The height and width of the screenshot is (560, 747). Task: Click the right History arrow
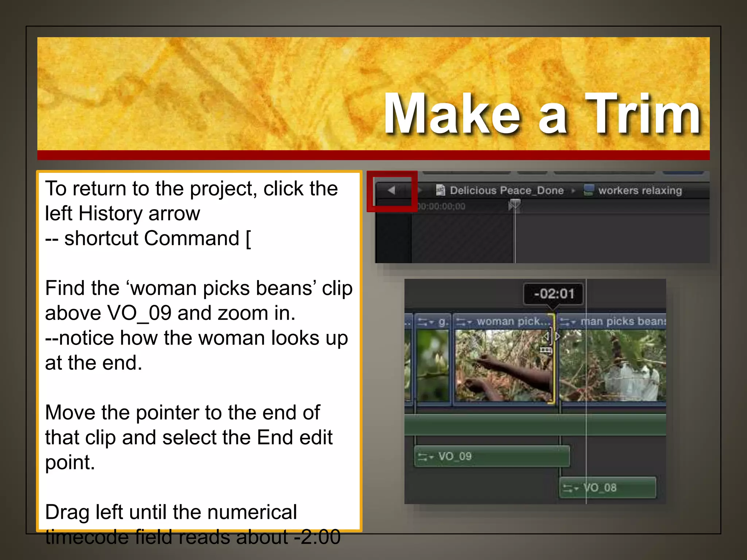(x=420, y=190)
